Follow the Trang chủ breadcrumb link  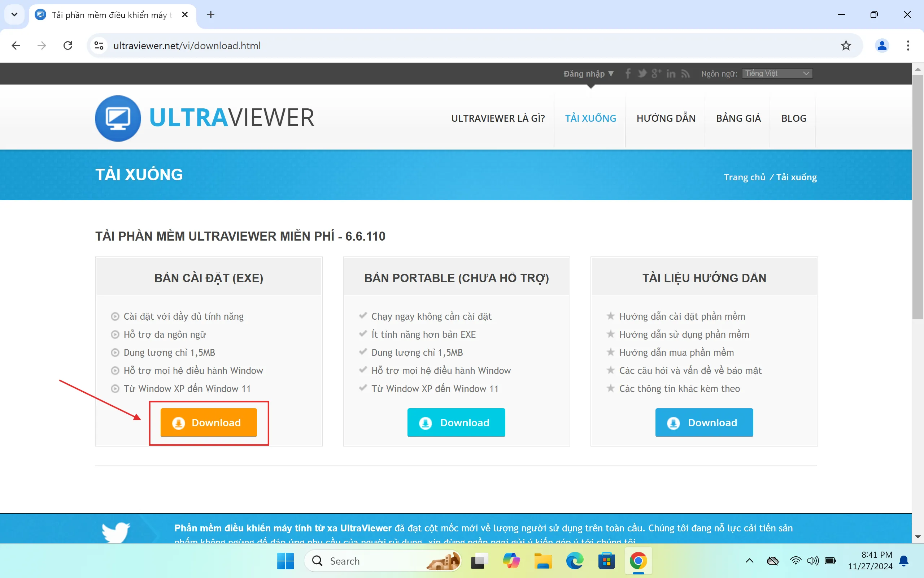pos(745,177)
